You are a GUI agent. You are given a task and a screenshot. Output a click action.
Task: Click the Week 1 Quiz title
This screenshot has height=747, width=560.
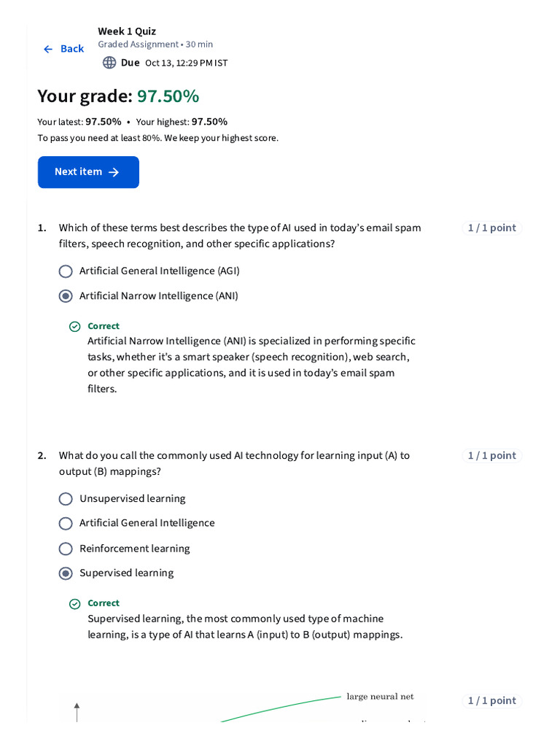tap(127, 31)
